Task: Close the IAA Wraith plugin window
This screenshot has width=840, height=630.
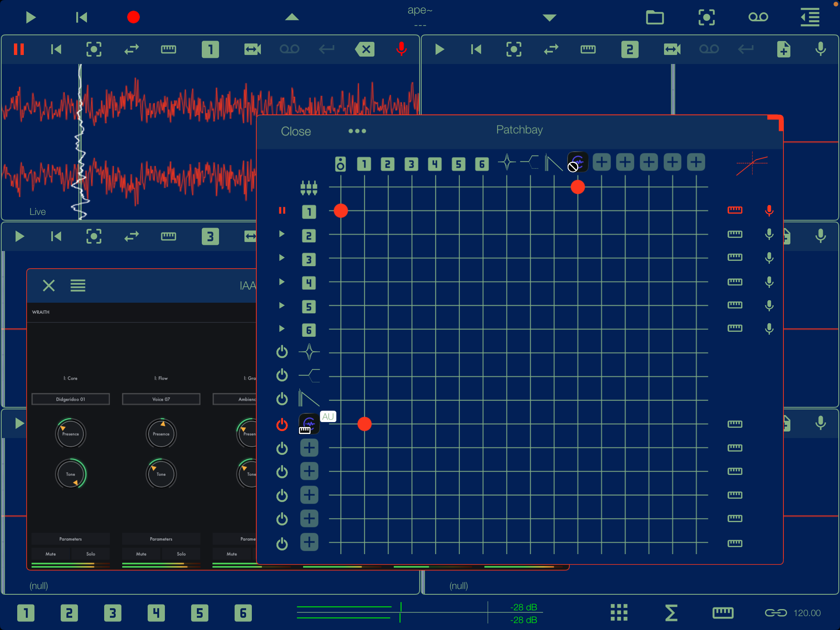Action: 49,285
